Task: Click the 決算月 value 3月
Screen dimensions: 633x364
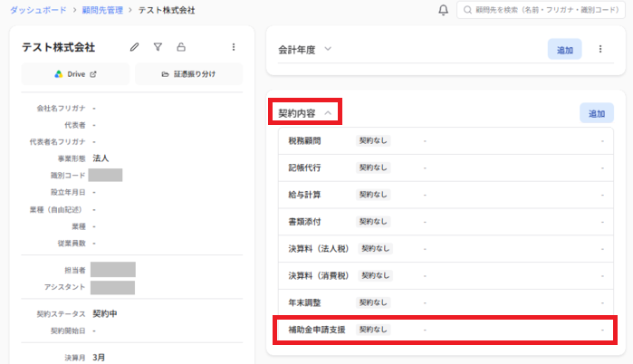Action: pyautogui.click(x=99, y=358)
